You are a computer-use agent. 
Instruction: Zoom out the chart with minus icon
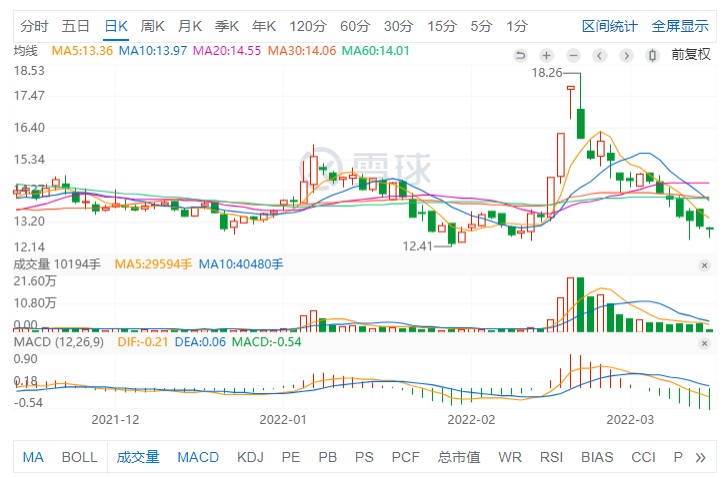574,55
